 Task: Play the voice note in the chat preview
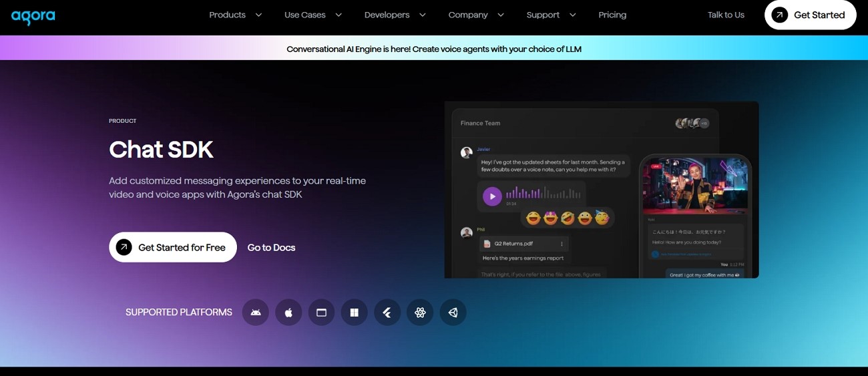point(492,196)
